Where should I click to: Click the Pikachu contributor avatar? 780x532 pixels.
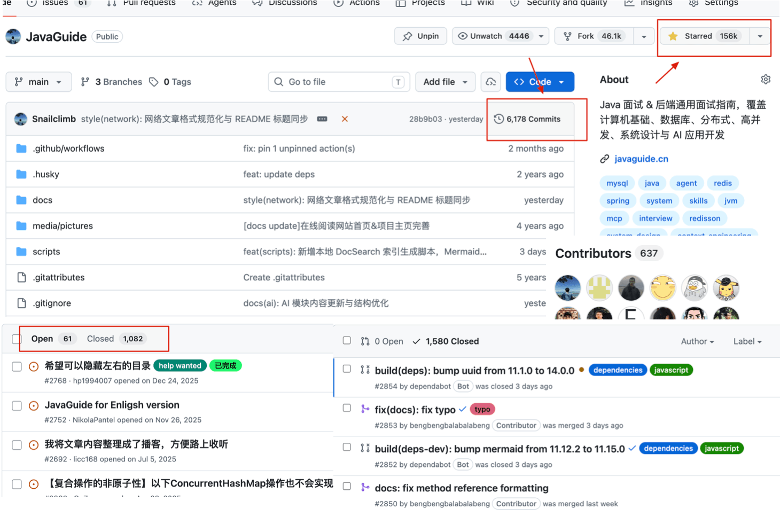726,288
